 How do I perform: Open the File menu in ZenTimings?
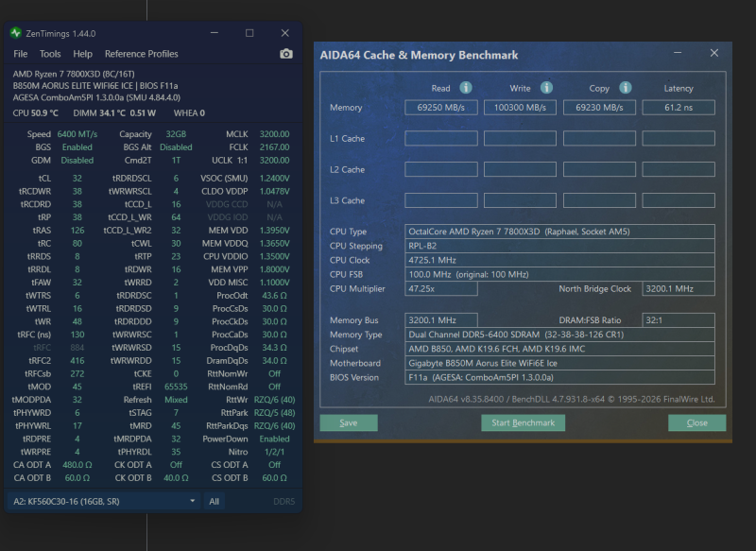20,54
